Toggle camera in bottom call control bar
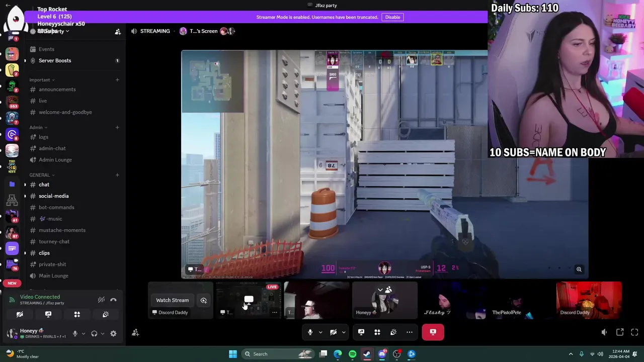Viewport: 644px width, 362px height. tap(333, 332)
